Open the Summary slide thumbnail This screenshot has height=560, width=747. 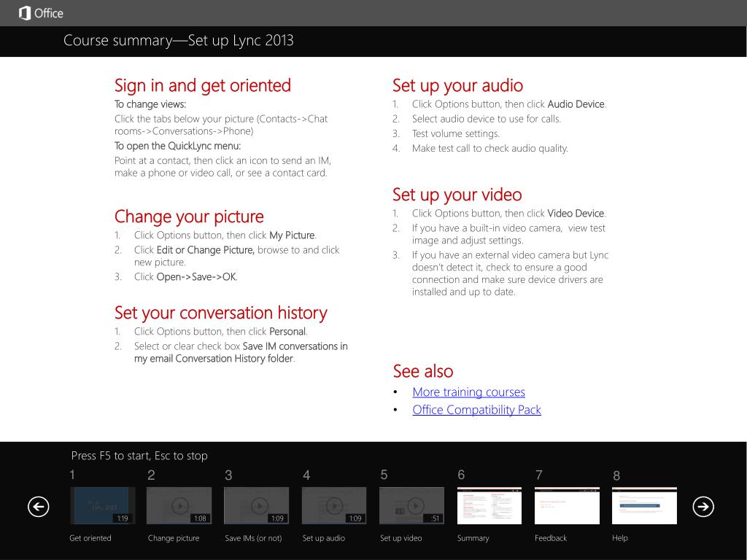pos(489,505)
